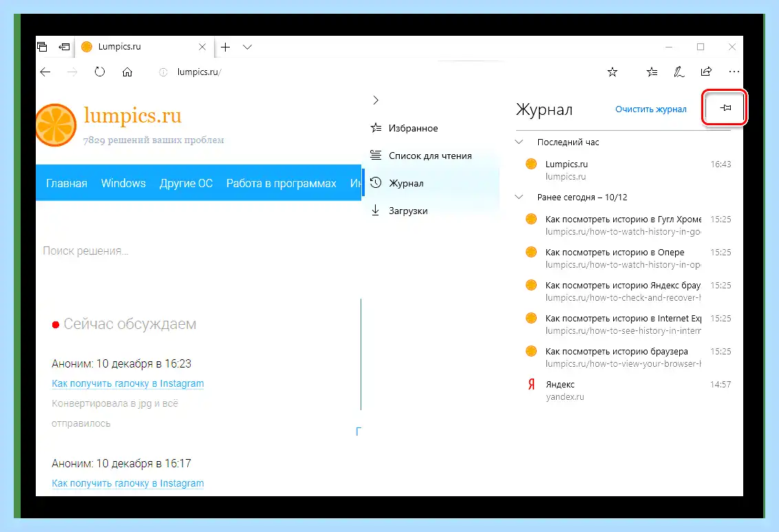Collapse the Hub sidebar with the arrow
Image resolution: width=779 pixels, height=532 pixels.
(x=376, y=100)
